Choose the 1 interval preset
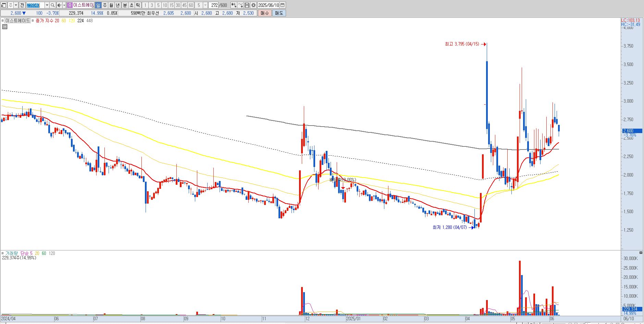The image size is (644, 324). click(145, 5)
